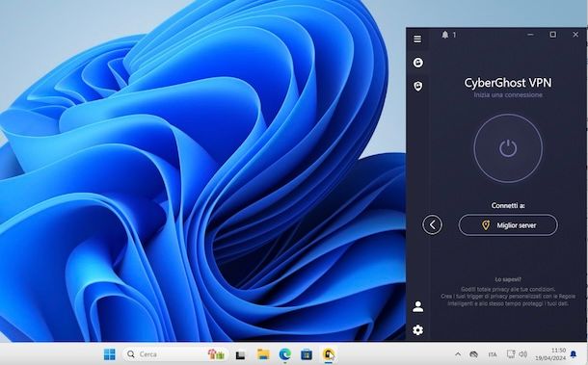Open Windows notification bell in tray
The width and height of the screenshot is (588, 365).
574,354
